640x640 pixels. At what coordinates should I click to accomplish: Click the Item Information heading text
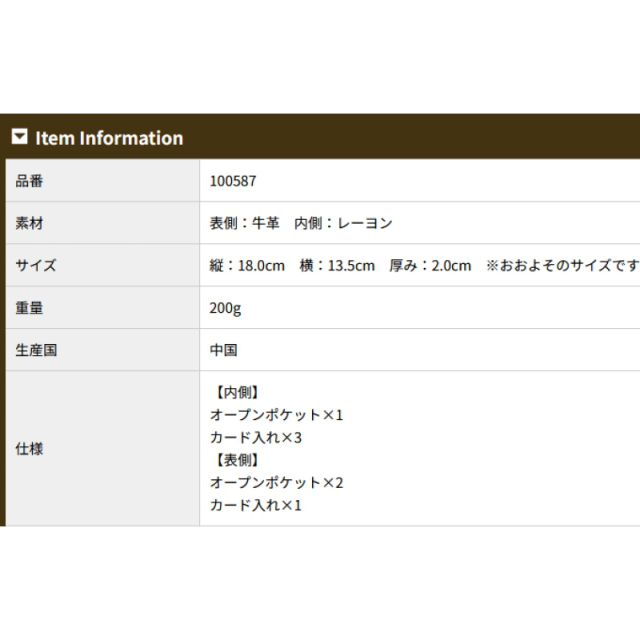109,138
